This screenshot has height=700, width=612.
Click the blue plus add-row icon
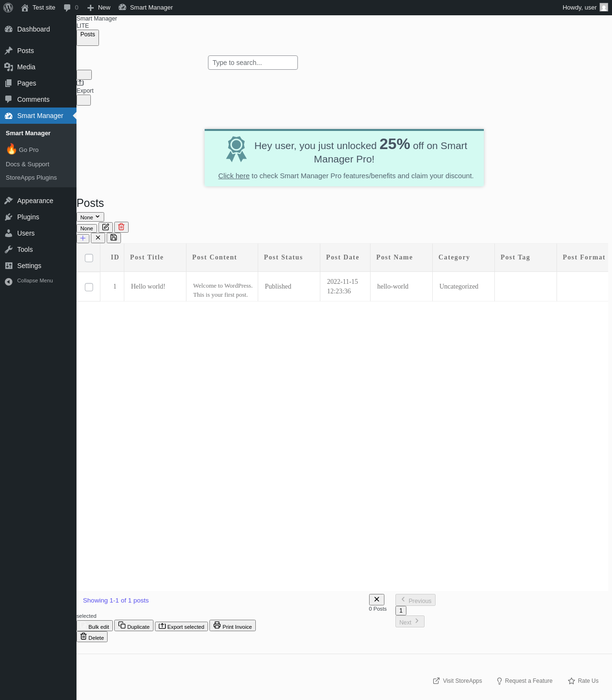point(83,238)
